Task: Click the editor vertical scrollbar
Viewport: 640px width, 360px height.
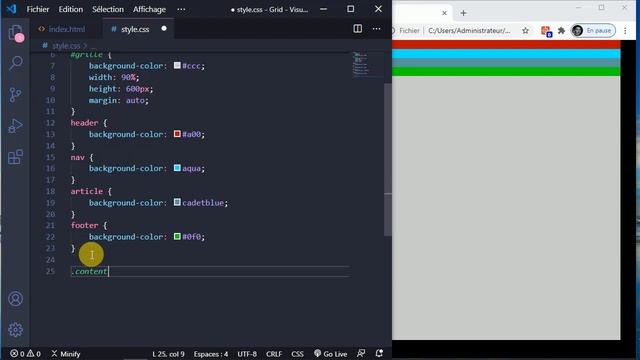Action: pos(388,159)
